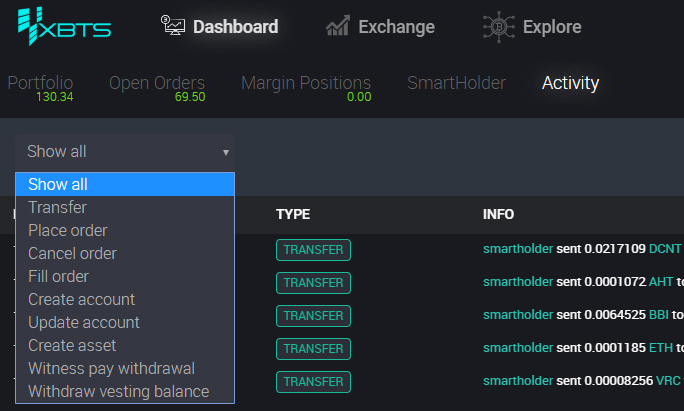This screenshot has height=411, width=684.
Task: Click the smartholder link in DCNT transfer row
Action: click(x=518, y=249)
